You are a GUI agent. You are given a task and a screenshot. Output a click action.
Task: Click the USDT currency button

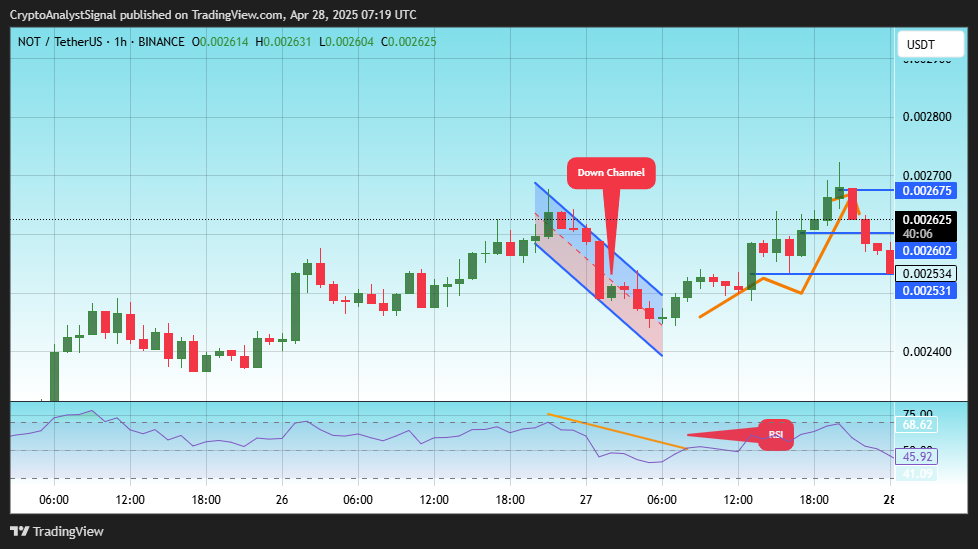930,45
